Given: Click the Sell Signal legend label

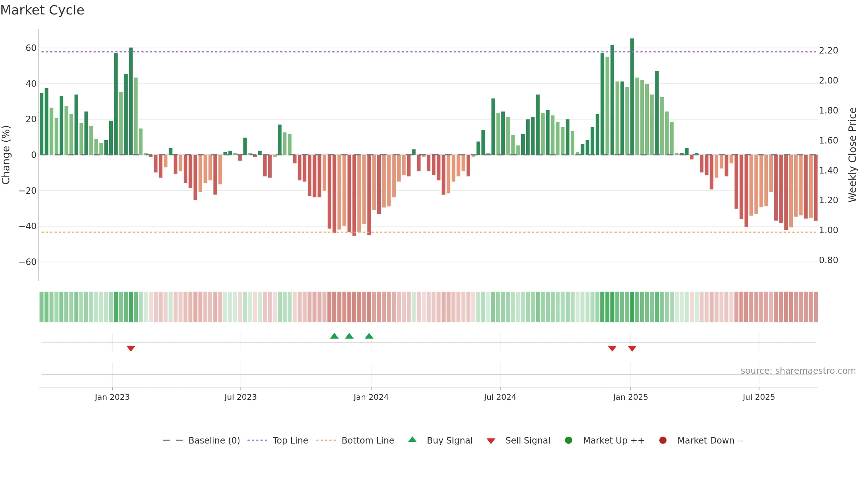Looking at the screenshot, I should 528,440.
